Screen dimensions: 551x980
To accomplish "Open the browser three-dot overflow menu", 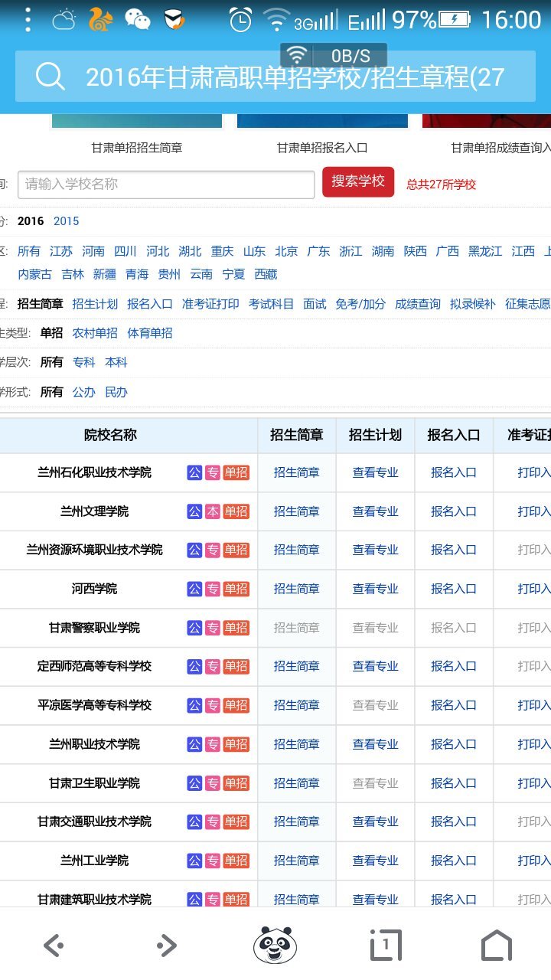I will (x=28, y=20).
